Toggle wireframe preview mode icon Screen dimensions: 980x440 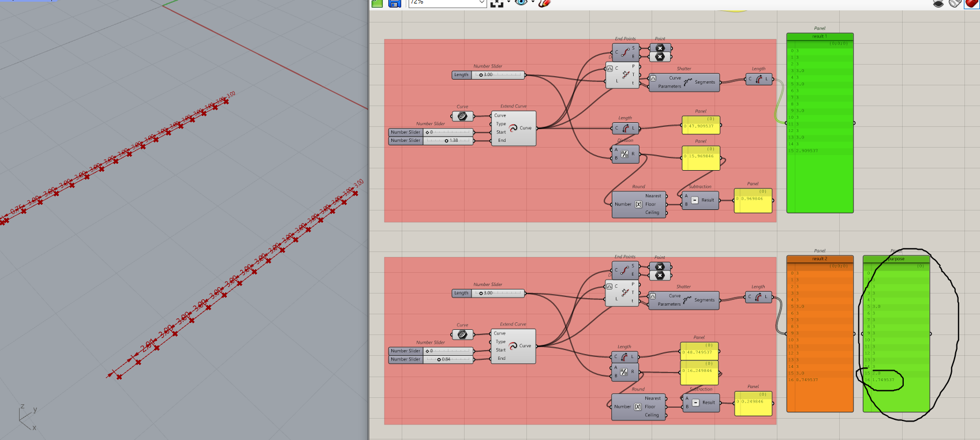tap(955, 3)
